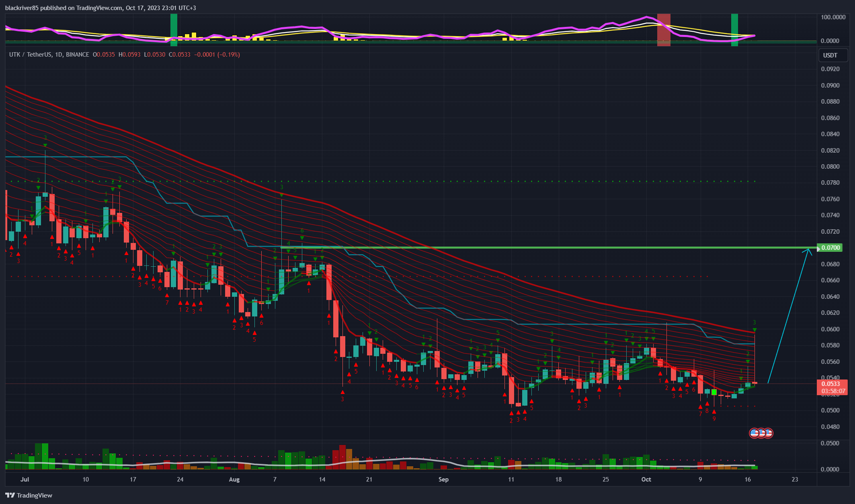855x504 pixels.
Task: Click the Aug label on the time axis
Action: coord(234,479)
